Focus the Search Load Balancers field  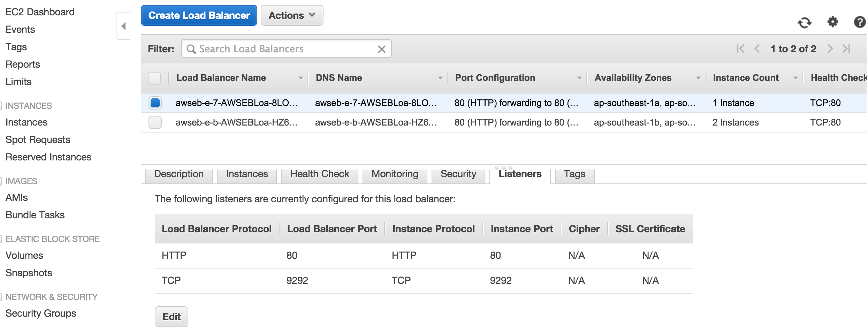[x=286, y=49]
